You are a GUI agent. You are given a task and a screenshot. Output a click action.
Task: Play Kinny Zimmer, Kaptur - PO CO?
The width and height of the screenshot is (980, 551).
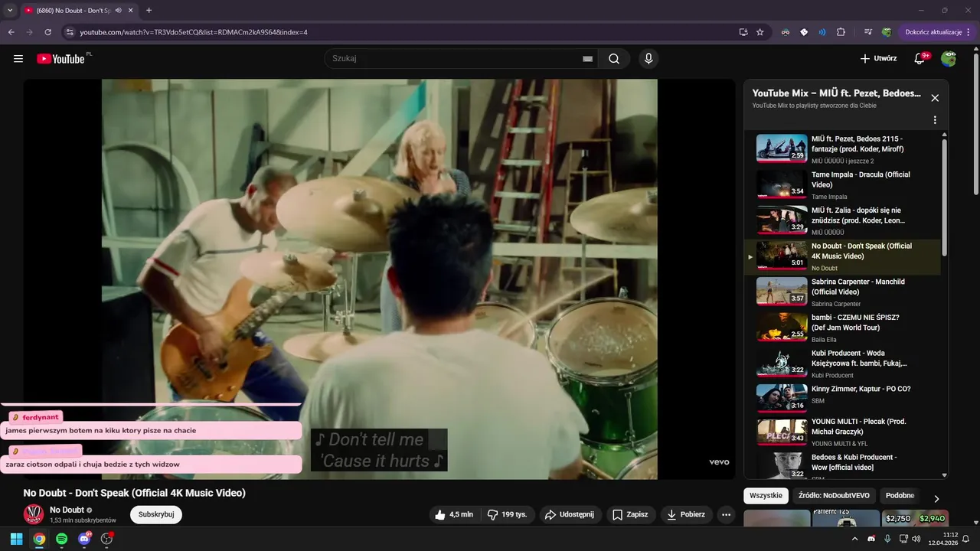[842, 399]
